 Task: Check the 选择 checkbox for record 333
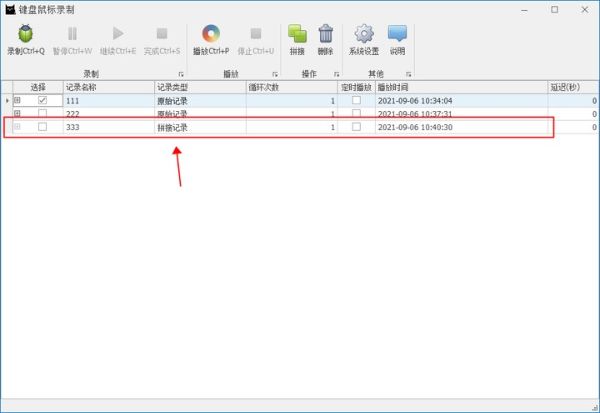click(42, 127)
